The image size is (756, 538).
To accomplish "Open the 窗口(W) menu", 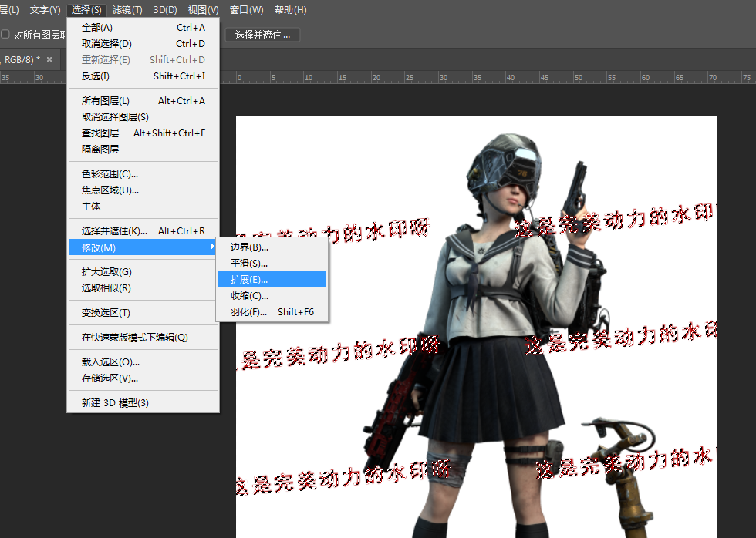I will [246, 10].
